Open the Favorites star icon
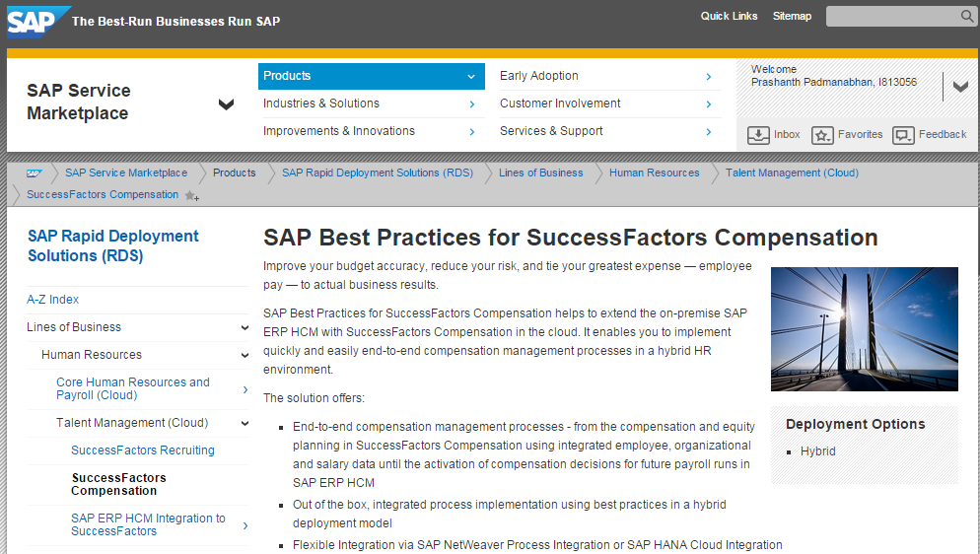 click(822, 135)
